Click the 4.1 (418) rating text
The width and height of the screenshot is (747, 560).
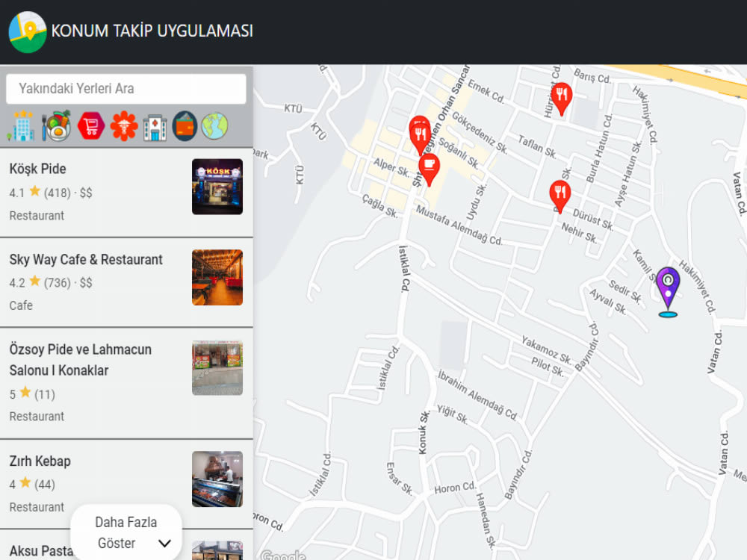point(51,193)
